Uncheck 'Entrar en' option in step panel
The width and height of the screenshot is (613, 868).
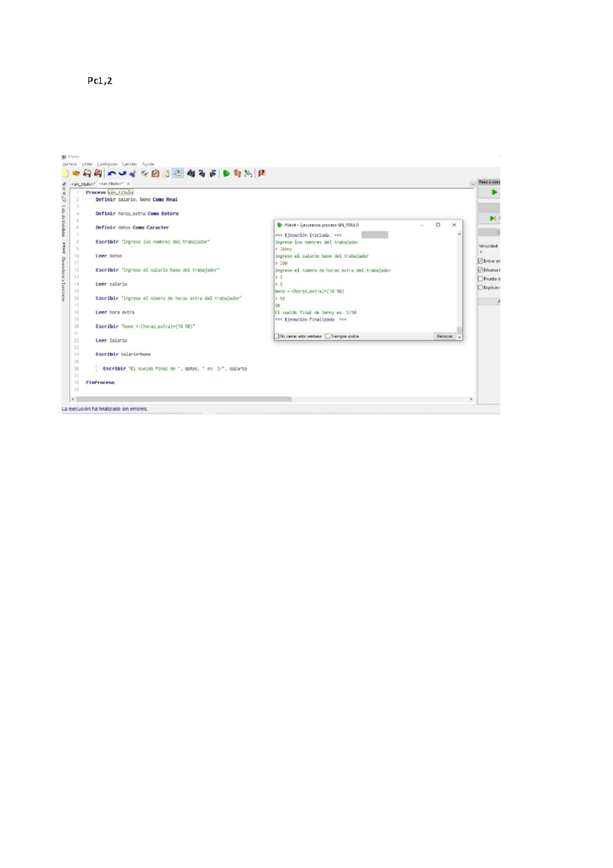coord(481,261)
